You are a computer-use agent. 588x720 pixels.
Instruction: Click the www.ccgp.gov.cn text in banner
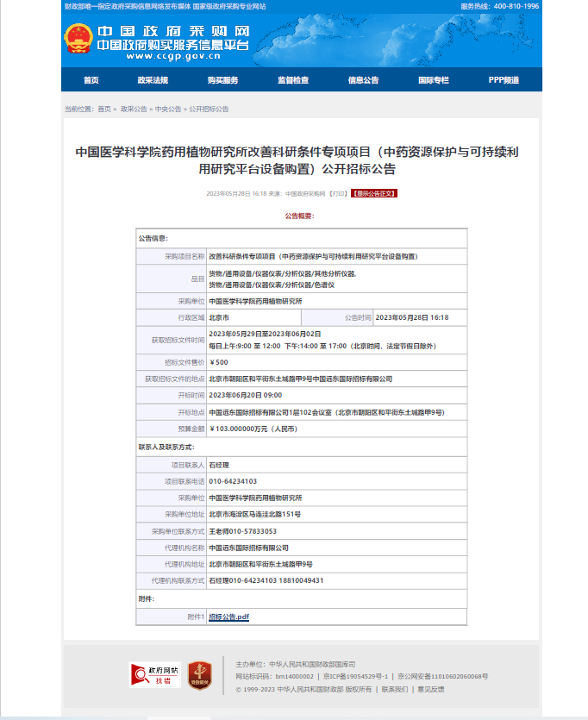point(173,56)
